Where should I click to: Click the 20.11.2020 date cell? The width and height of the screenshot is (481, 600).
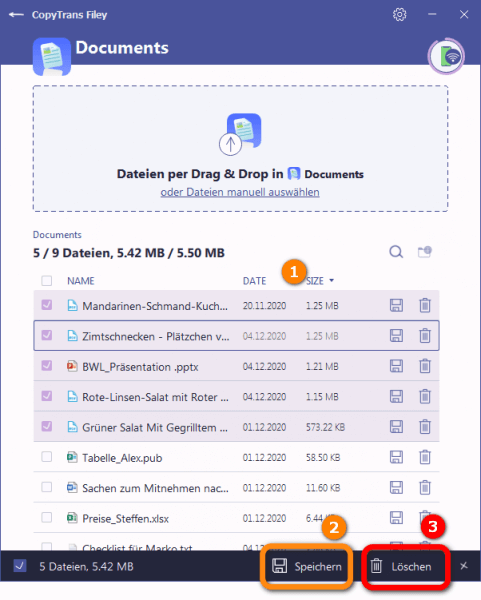coord(264,306)
